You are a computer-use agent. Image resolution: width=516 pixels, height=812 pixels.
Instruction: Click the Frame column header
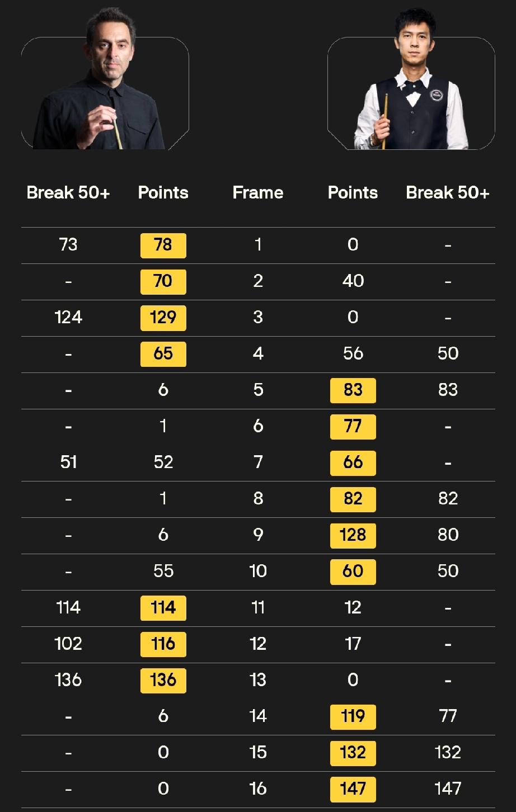[x=258, y=193]
